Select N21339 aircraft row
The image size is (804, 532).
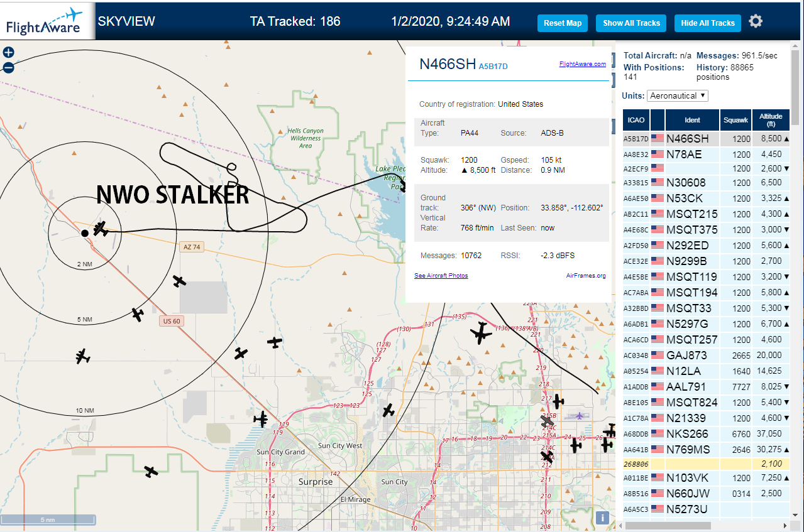click(x=706, y=418)
